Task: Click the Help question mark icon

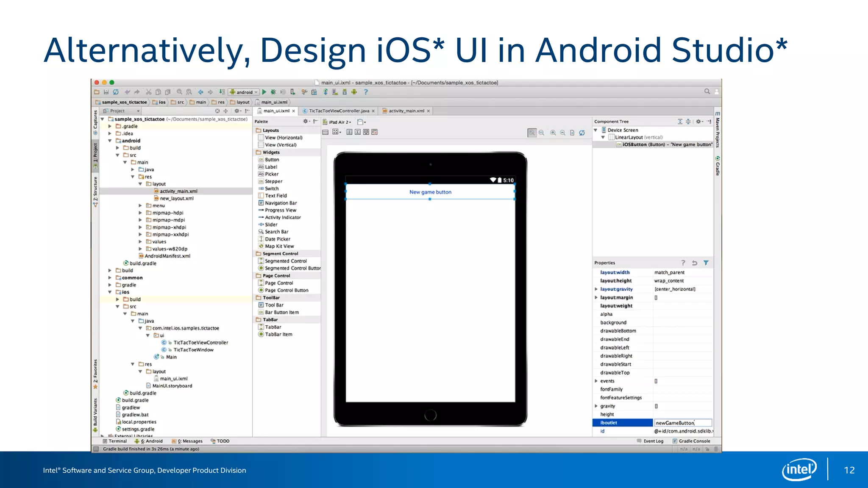Action: (x=365, y=92)
